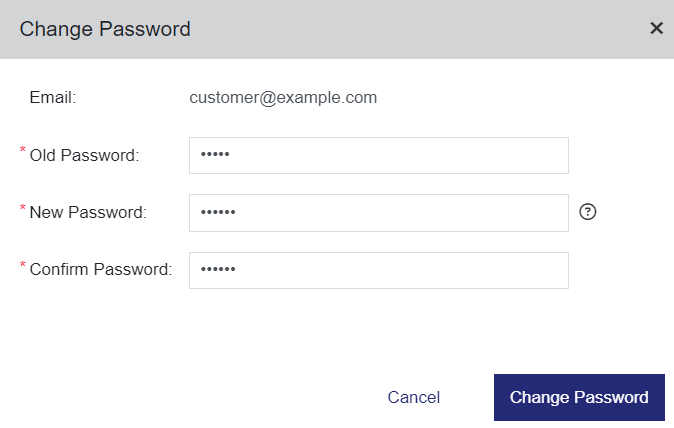Focus the New Password input field
Image resolution: width=674 pixels, height=428 pixels.
(x=379, y=213)
